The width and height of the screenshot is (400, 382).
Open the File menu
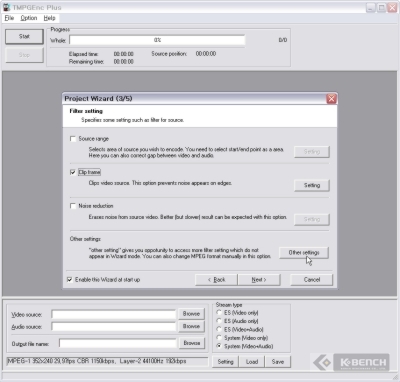pyautogui.click(x=9, y=18)
